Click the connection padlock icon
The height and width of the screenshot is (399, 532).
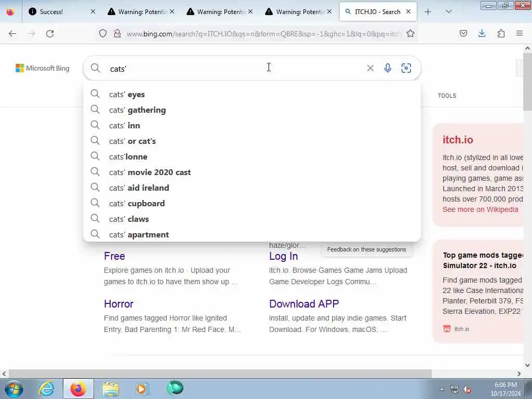[117, 33]
